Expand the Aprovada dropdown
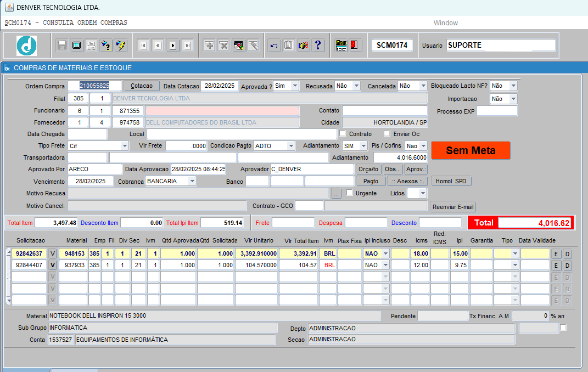The width and height of the screenshot is (588, 372). pos(295,86)
